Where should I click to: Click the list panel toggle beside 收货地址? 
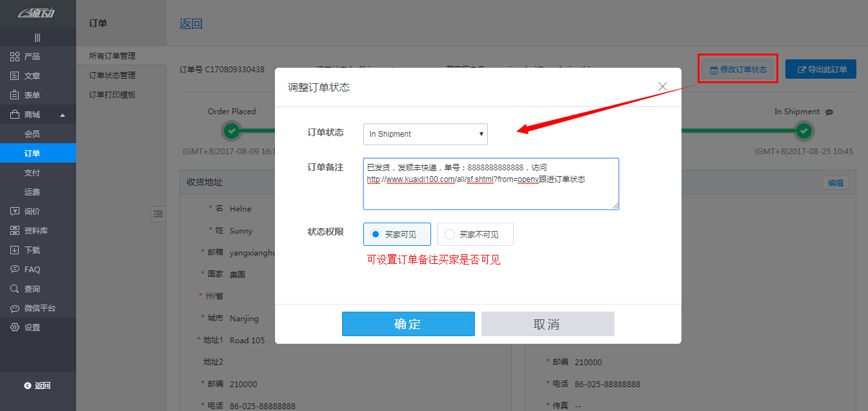pyautogui.click(x=158, y=214)
